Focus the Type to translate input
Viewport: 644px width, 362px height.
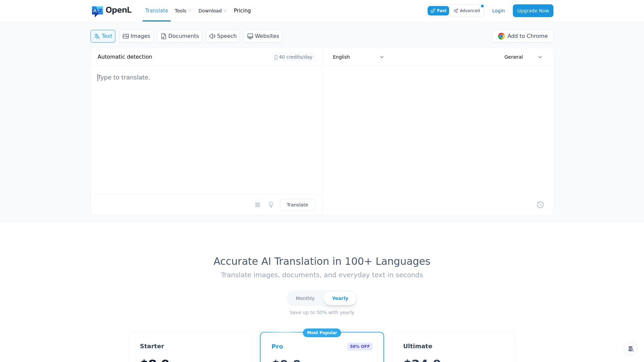206,130
